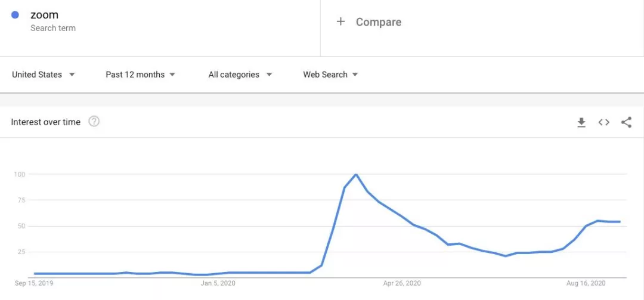
Task: Click the plus icon beside Compare
Action: (340, 21)
